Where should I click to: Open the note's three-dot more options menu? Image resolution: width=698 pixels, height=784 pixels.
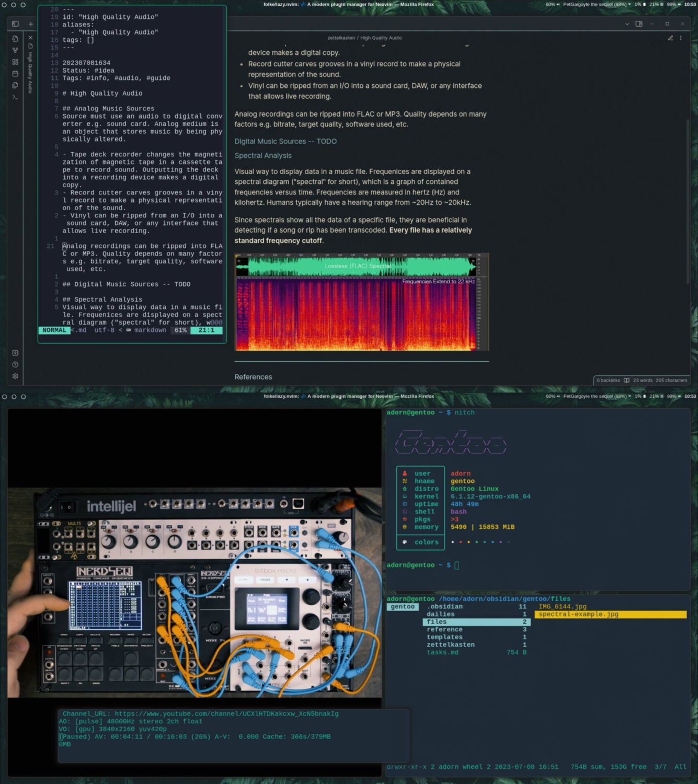tap(681, 38)
